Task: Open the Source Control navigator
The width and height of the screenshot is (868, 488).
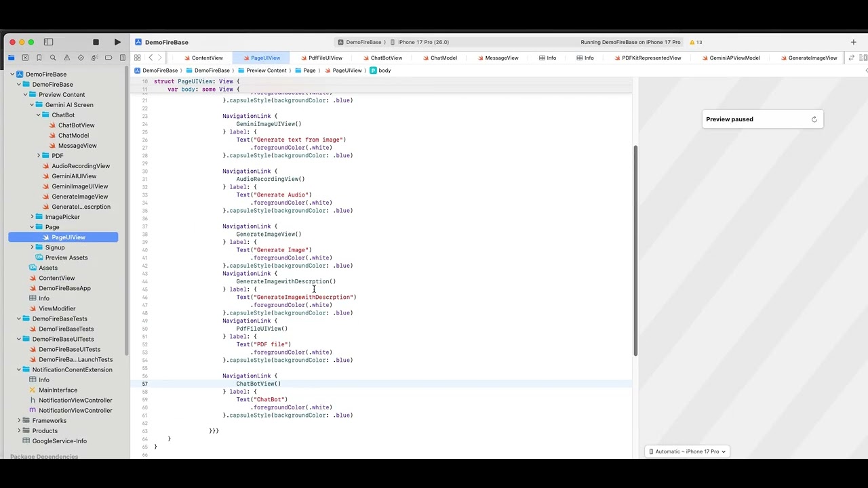Action: (25, 58)
